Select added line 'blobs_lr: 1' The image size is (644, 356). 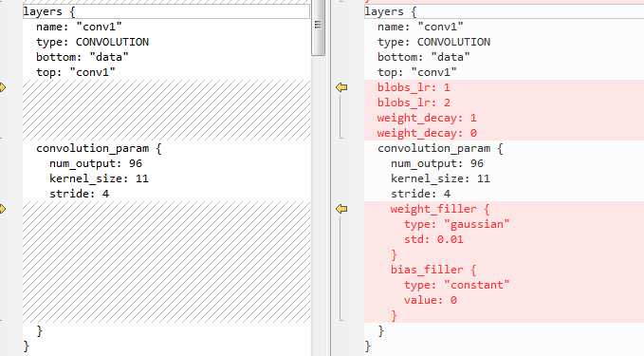click(414, 87)
